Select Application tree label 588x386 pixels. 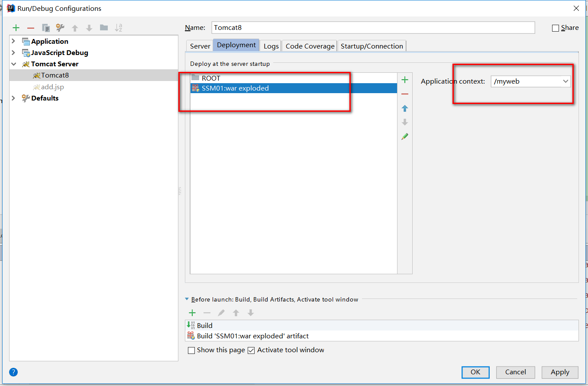[50, 41]
